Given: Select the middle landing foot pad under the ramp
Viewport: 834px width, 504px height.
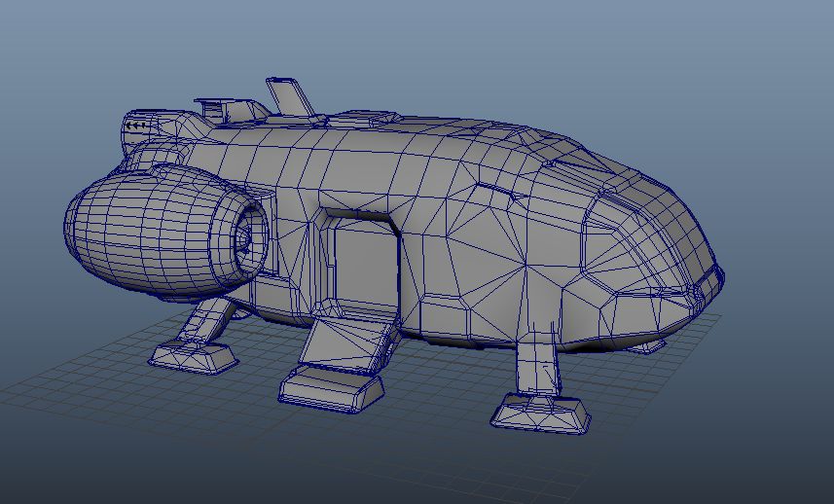Looking at the screenshot, I should (x=331, y=388).
